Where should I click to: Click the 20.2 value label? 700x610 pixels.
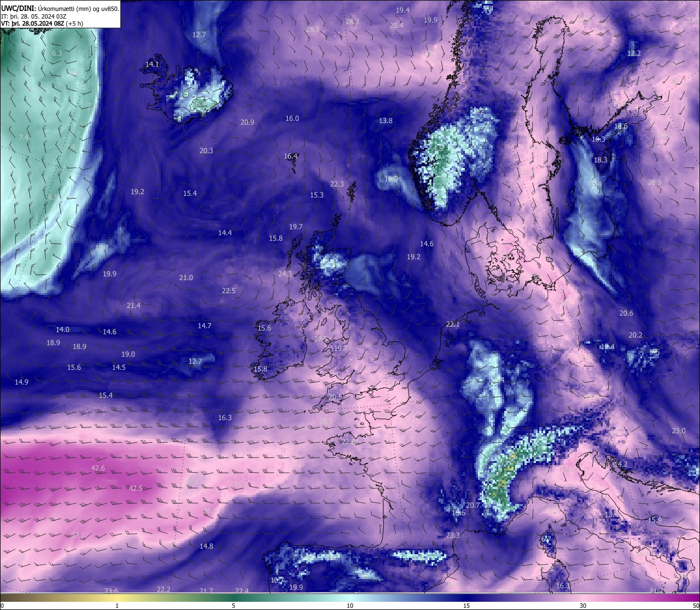pyautogui.click(x=635, y=335)
